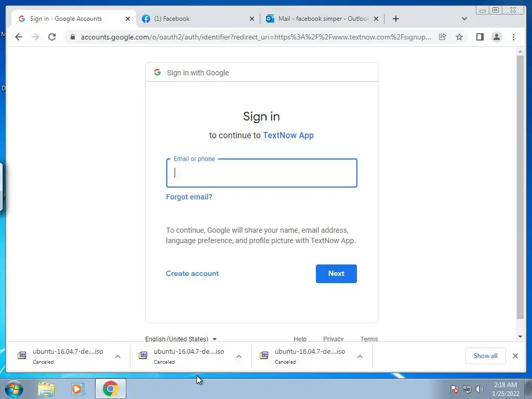This screenshot has height=399, width=532.
Task: Click Show all downloads
Action: pos(486,355)
